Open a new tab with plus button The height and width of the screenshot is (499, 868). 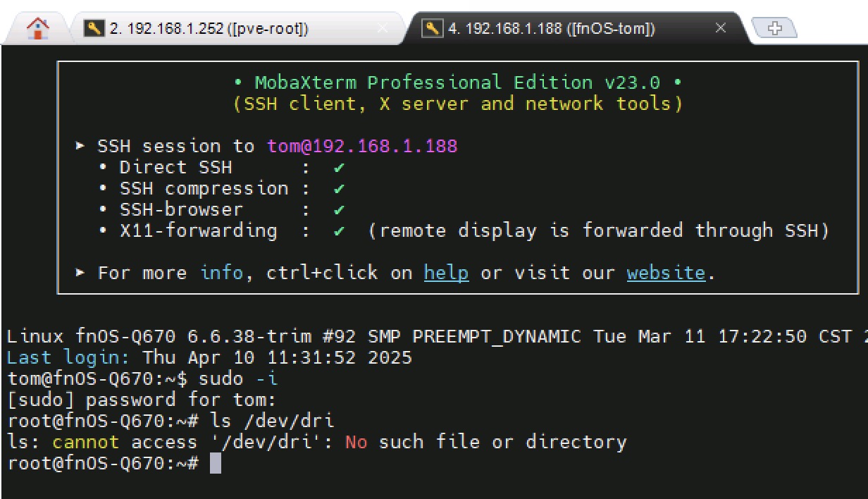(774, 28)
